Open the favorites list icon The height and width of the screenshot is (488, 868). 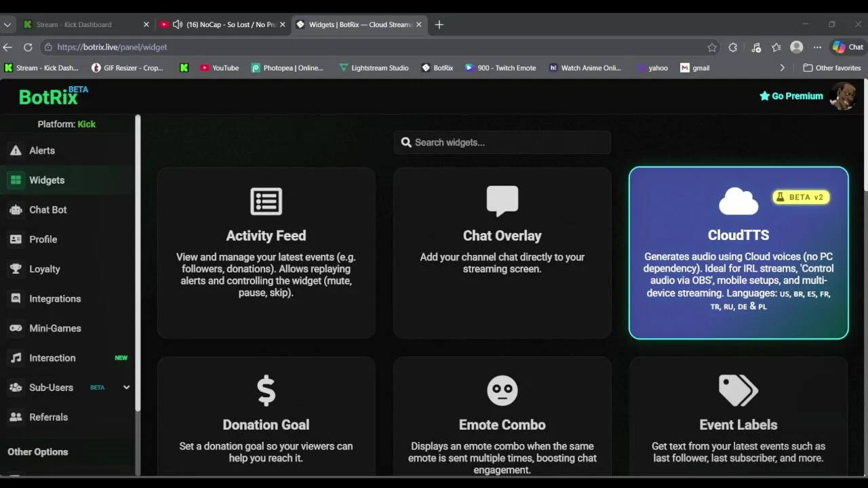tap(776, 47)
